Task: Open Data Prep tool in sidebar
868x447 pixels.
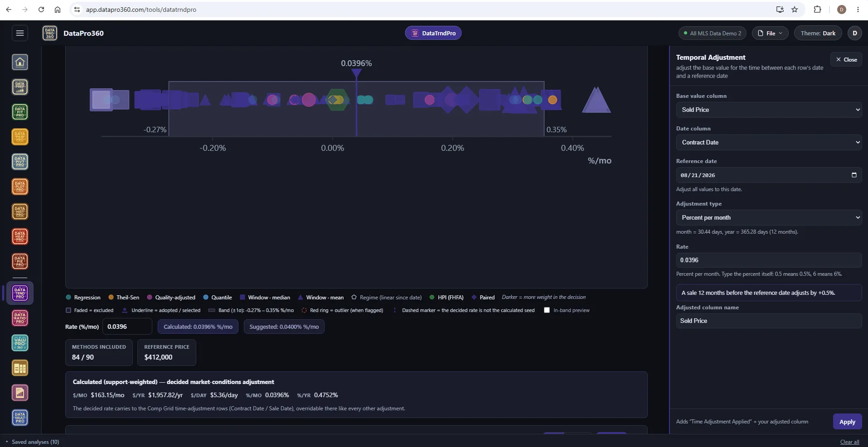Action: click(20, 87)
